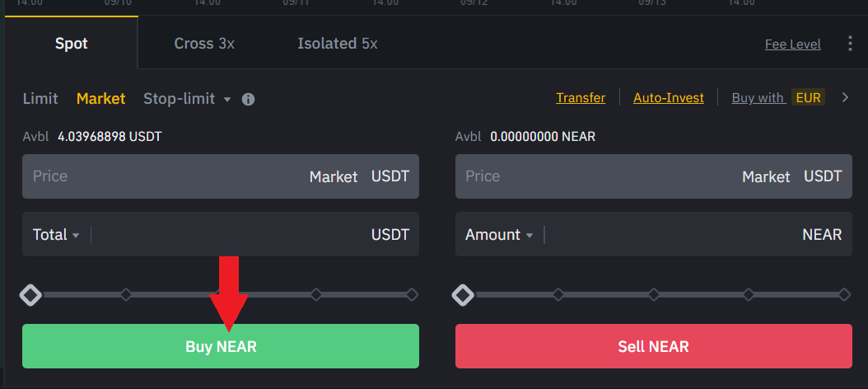Viewport: 868px width, 389px height.
Task: Set buy slider to the 25% diamond
Action: 126,294
